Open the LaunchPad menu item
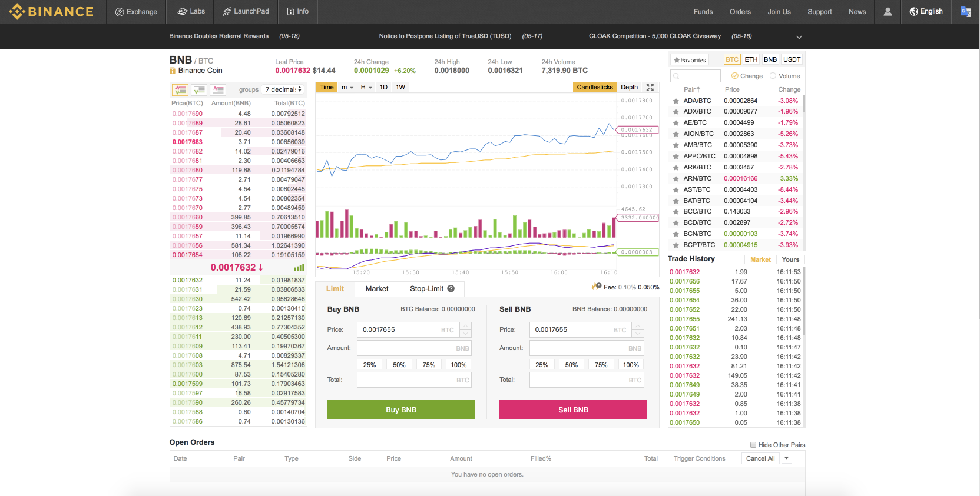This screenshot has height=496, width=980. point(246,12)
